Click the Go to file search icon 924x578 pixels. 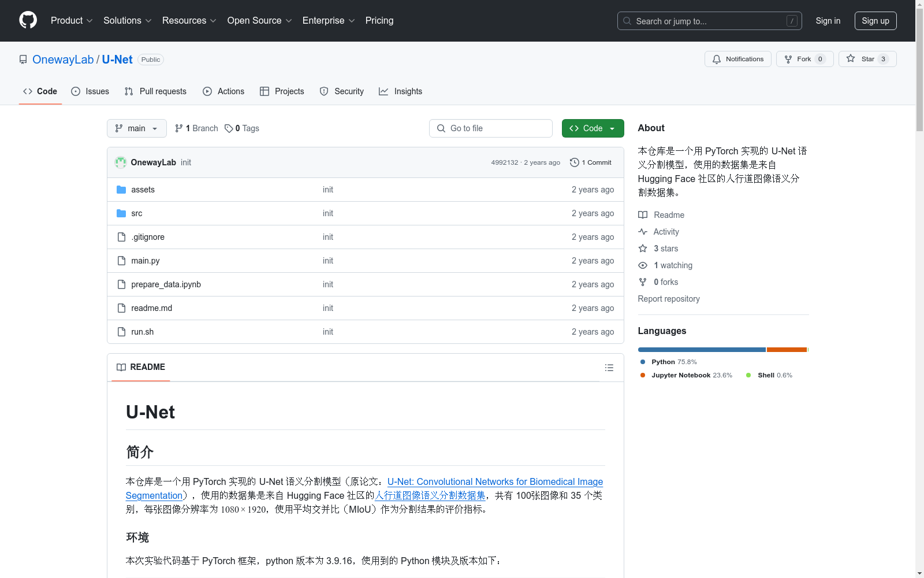pos(441,128)
